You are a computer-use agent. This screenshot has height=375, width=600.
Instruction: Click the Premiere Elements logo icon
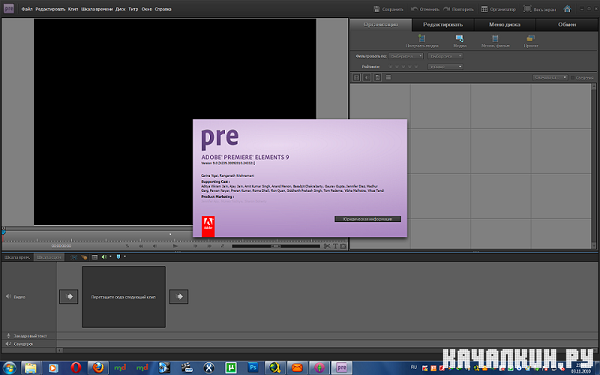(8, 8)
